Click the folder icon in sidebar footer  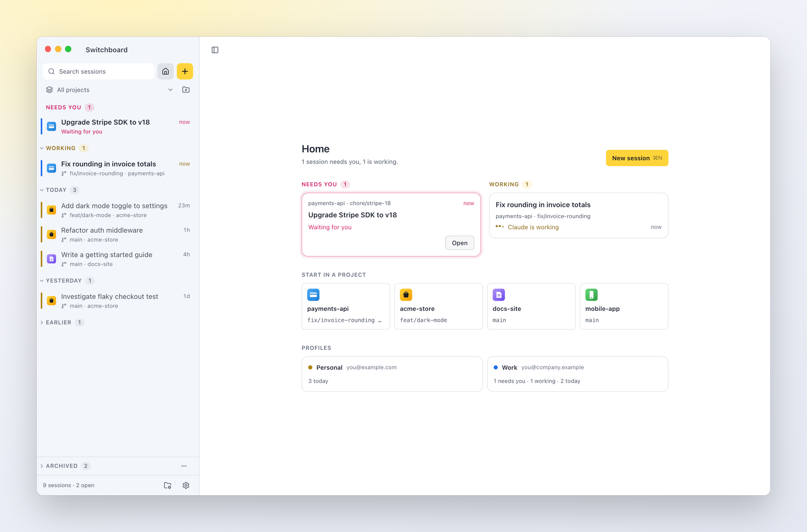pos(168,485)
